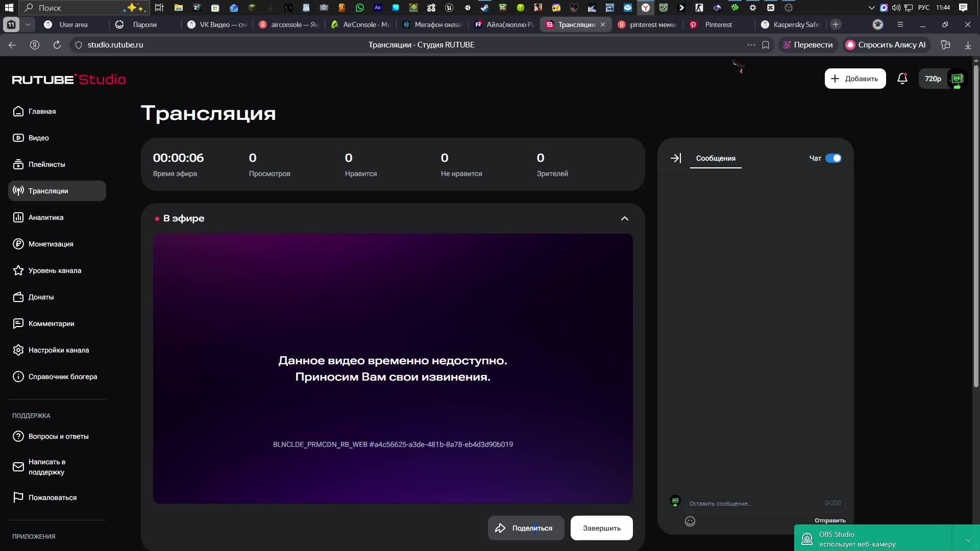The height and width of the screenshot is (551, 980).
Task: Click Отправить in chat
Action: [830, 520]
